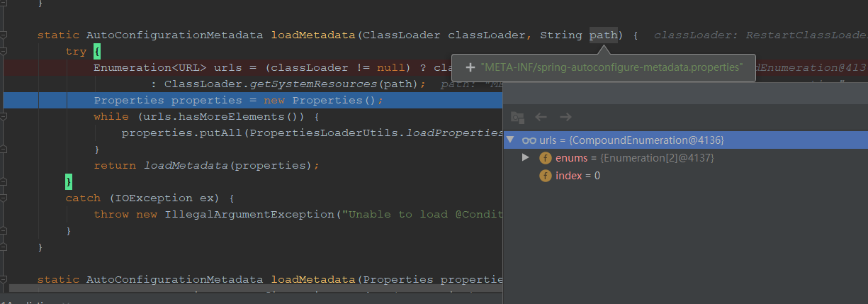Expand the path value tooltip plus icon
868x304 pixels.
click(x=470, y=67)
